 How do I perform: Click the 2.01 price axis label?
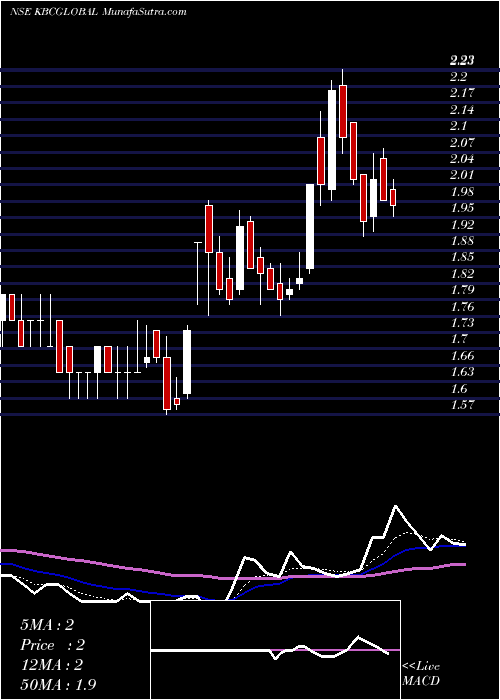[x=462, y=175]
